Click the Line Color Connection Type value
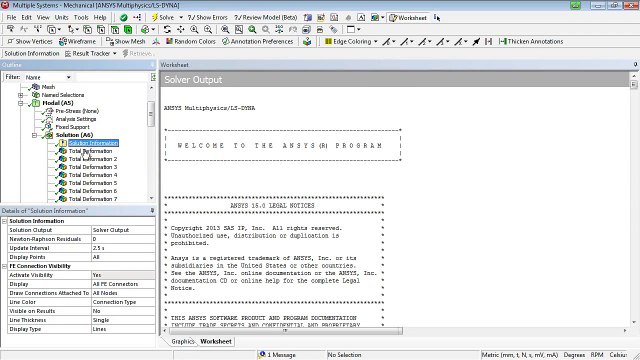The width and height of the screenshot is (640, 360). tap(123, 302)
